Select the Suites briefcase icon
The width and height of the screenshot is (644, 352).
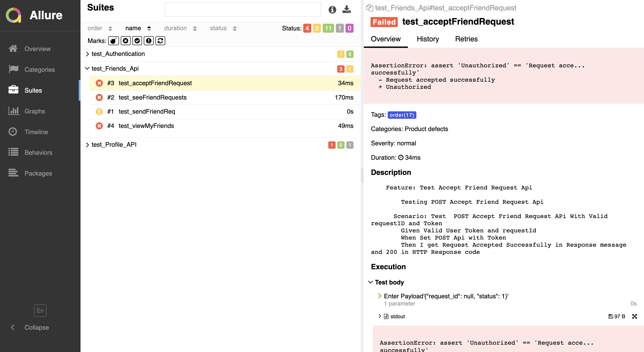pyautogui.click(x=13, y=90)
